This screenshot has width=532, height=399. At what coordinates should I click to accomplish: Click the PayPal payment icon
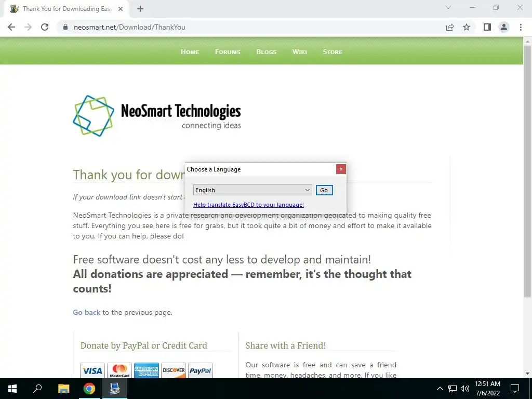[200, 370]
